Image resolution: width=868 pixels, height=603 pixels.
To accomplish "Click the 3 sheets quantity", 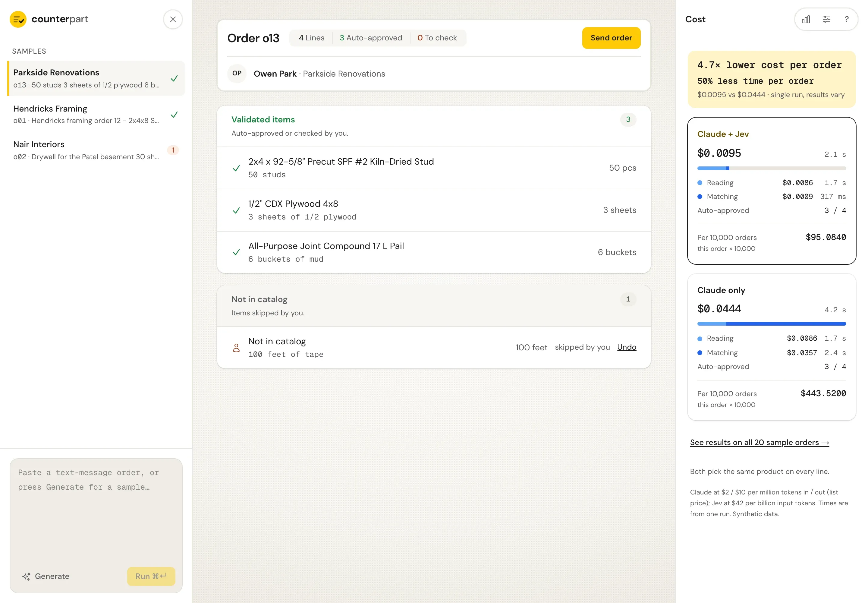I will click(619, 210).
